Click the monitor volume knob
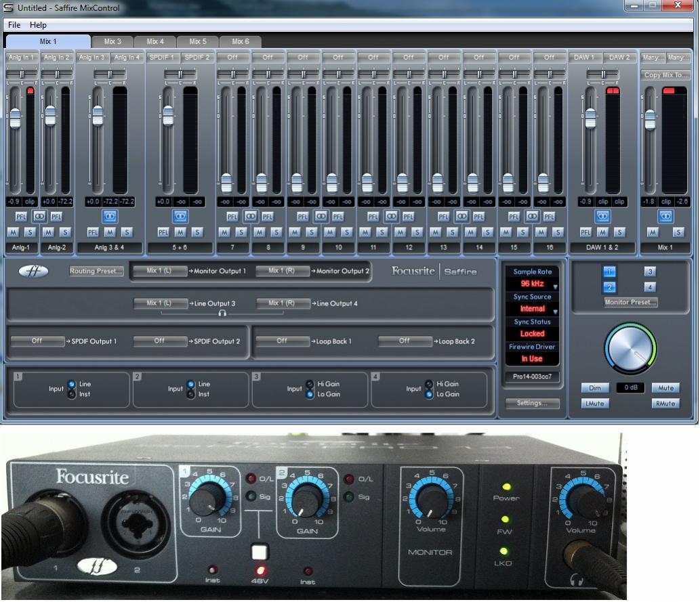 click(630, 348)
